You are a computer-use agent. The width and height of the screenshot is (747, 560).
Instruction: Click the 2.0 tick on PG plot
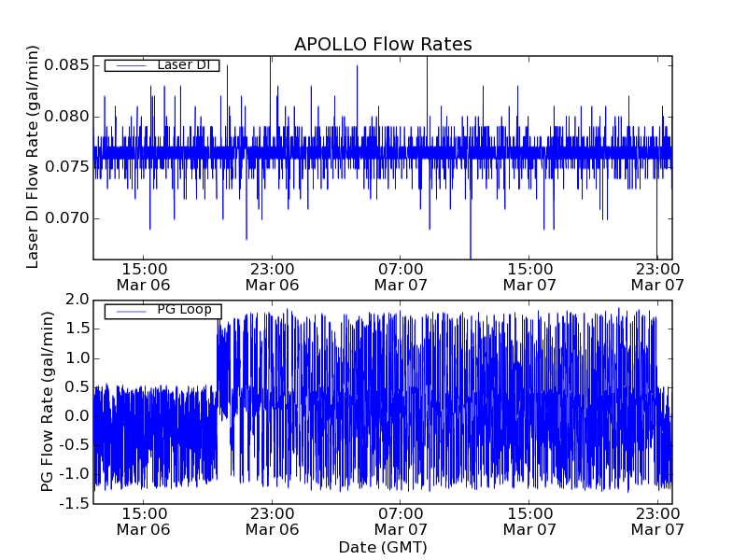click(78, 300)
